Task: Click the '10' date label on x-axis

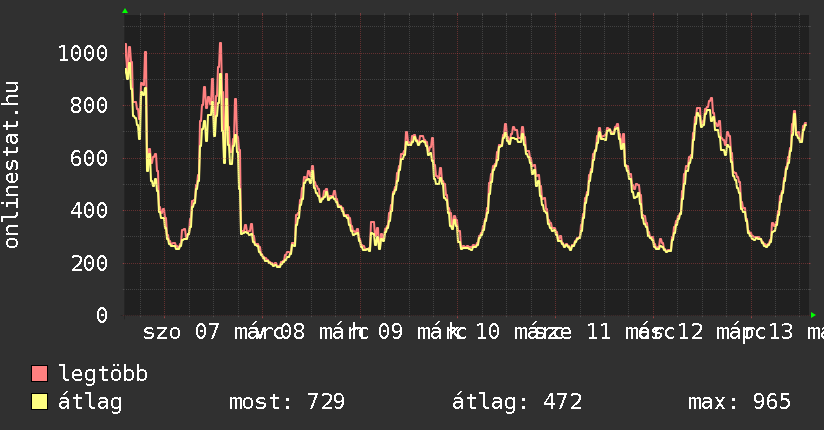Action: click(x=487, y=332)
